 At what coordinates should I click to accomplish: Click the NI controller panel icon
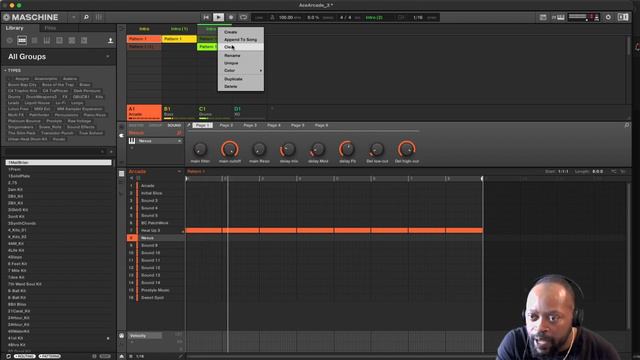(x=623, y=17)
